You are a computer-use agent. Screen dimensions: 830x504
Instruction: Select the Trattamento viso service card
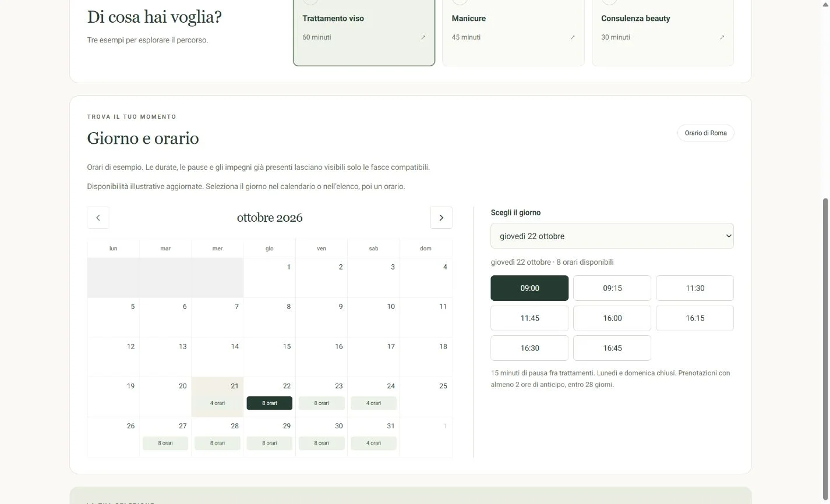pyautogui.click(x=364, y=32)
